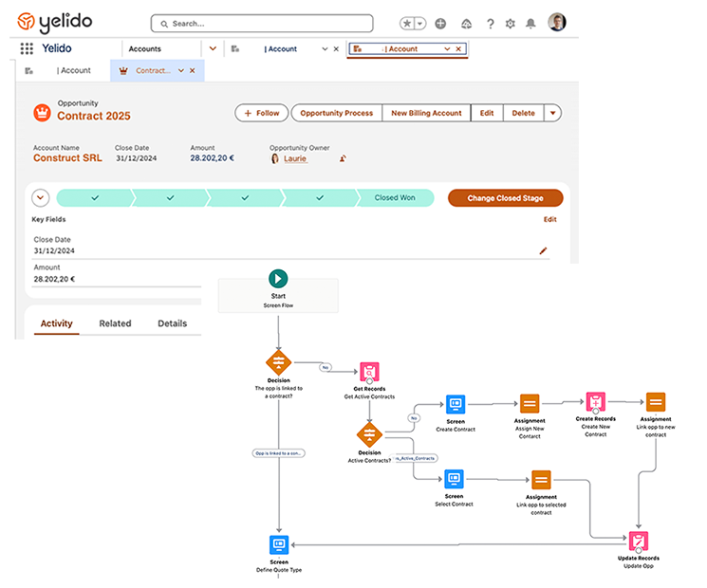This screenshot has width=707, height=588.
Task: Open the setup gear icon
Action: [x=511, y=24]
